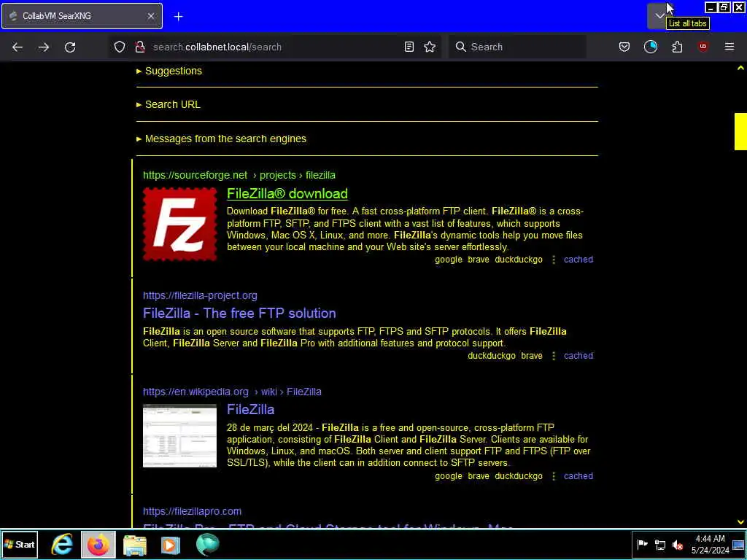
Task: Open the FileZilla® download result link
Action: 287,194
